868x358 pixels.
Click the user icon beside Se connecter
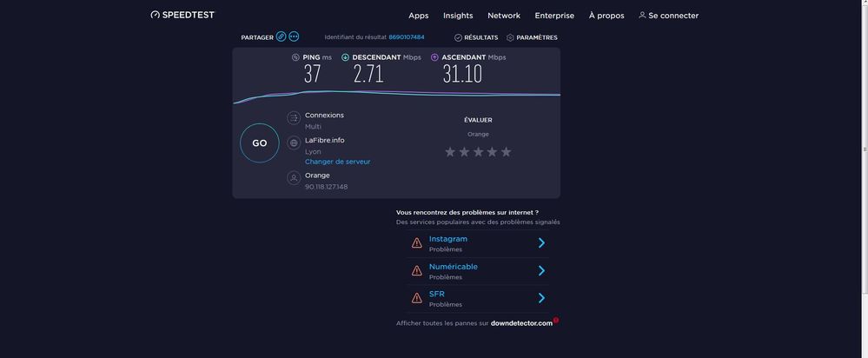pos(642,15)
